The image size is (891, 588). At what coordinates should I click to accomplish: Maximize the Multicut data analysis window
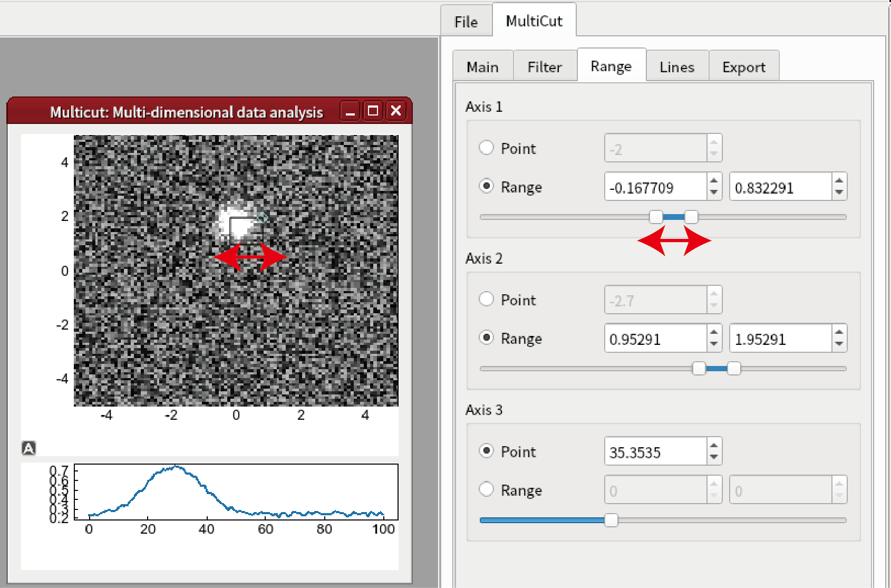click(x=373, y=111)
